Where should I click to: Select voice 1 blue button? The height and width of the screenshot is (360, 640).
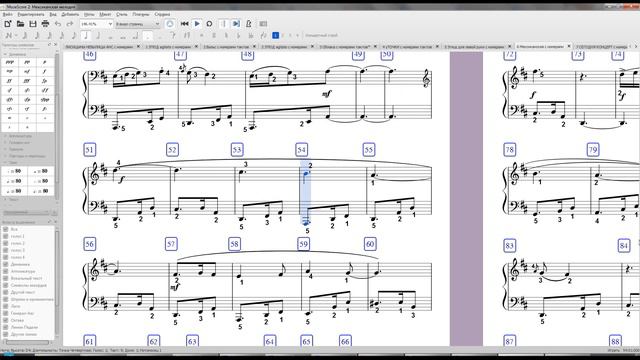pyautogui.click(x=276, y=36)
